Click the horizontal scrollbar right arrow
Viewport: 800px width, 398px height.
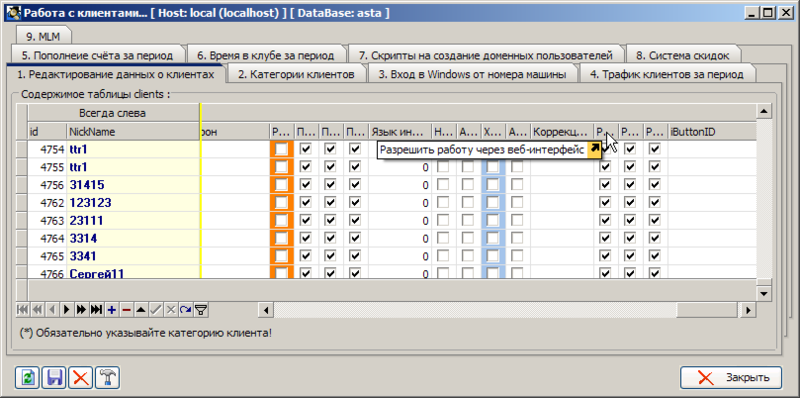[x=748, y=310]
